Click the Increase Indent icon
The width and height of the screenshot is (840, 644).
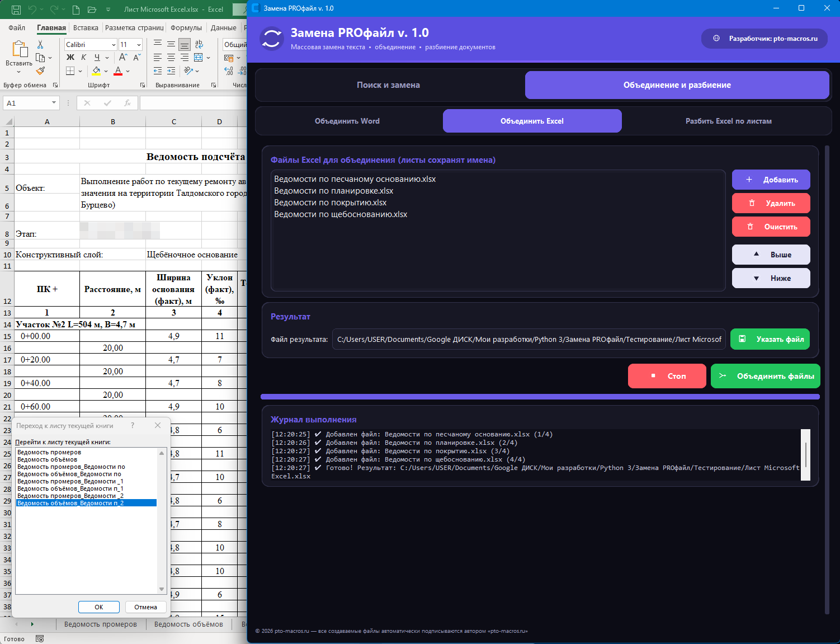171,71
